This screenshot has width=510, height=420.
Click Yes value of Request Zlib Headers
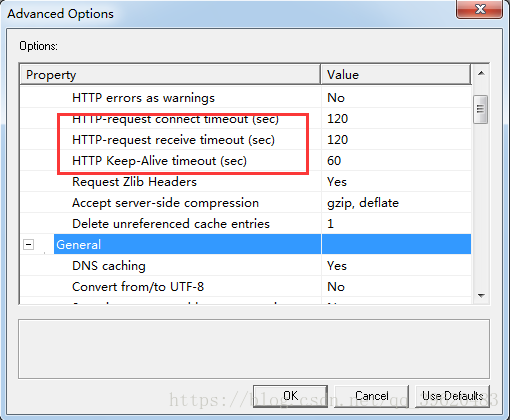click(337, 182)
